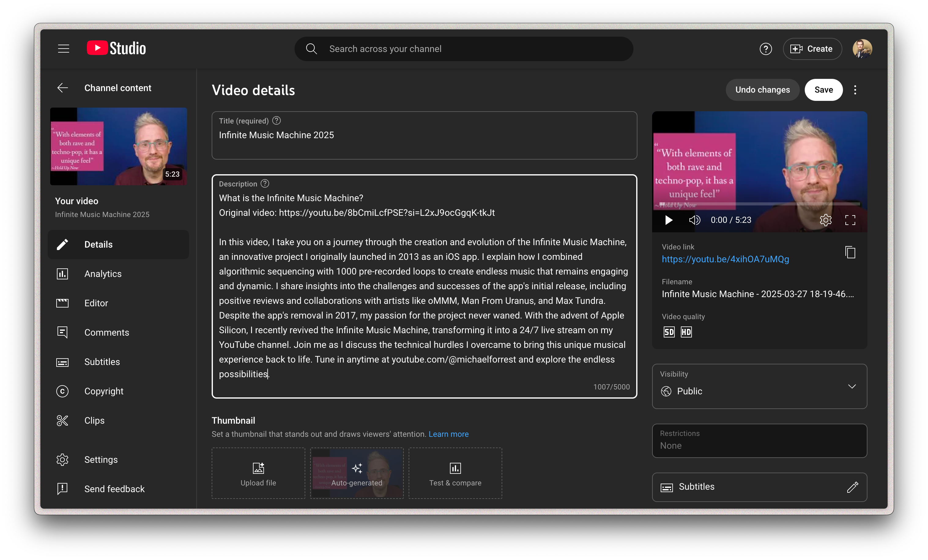Click the Title field help icon
Viewport: 928px width, 560px height.
click(277, 121)
